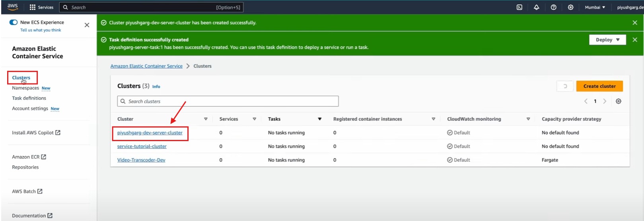
Task: Open the piyushgarg-dev-server-cluster link
Action: point(150,133)
